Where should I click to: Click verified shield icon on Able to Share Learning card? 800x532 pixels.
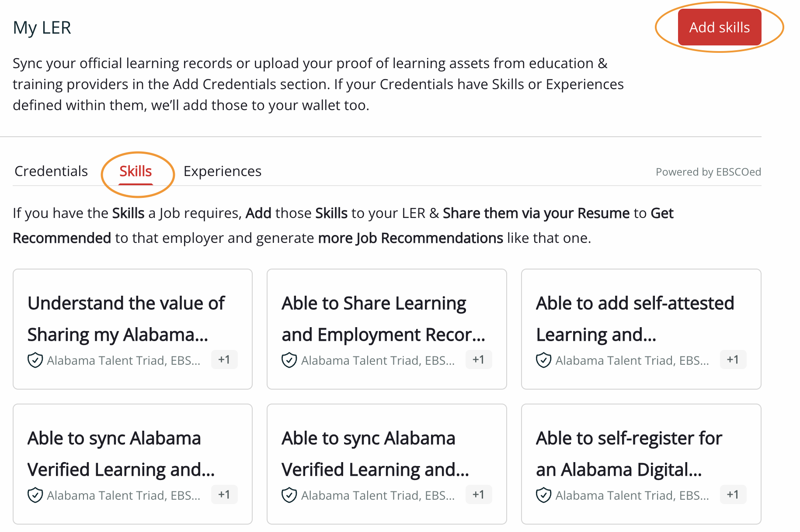point(289,360)
